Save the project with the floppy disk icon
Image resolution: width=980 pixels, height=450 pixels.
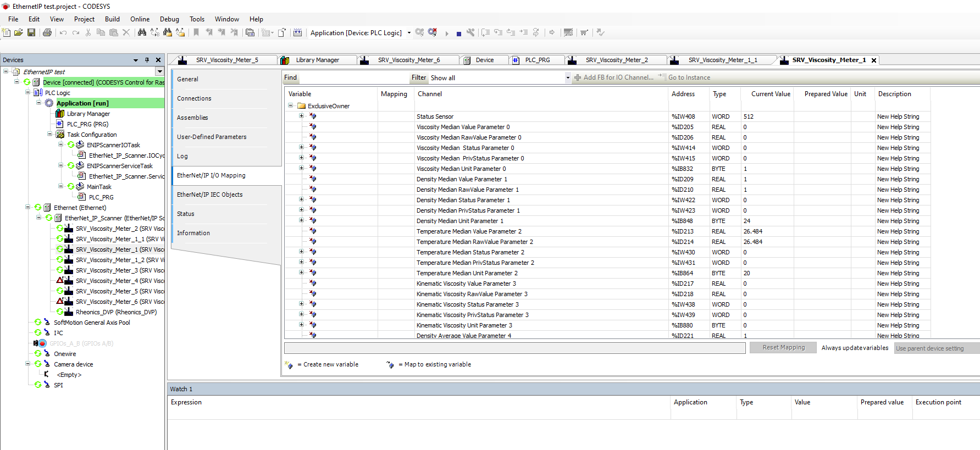[31, 32]
